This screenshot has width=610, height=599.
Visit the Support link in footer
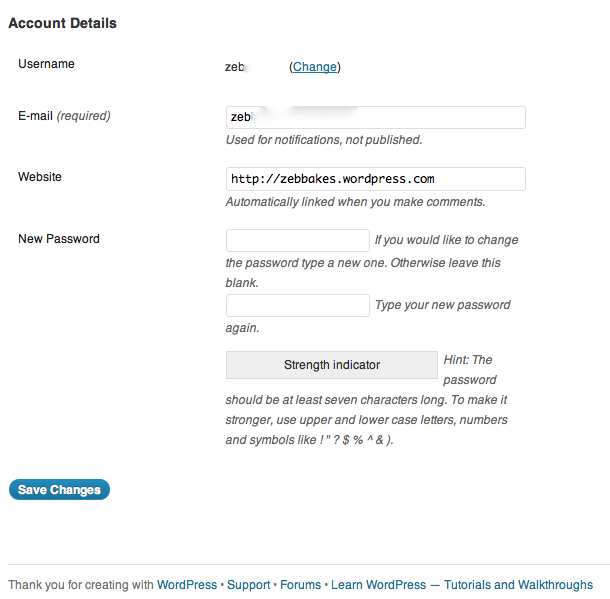pyautogui.click(x=249, y=585)
